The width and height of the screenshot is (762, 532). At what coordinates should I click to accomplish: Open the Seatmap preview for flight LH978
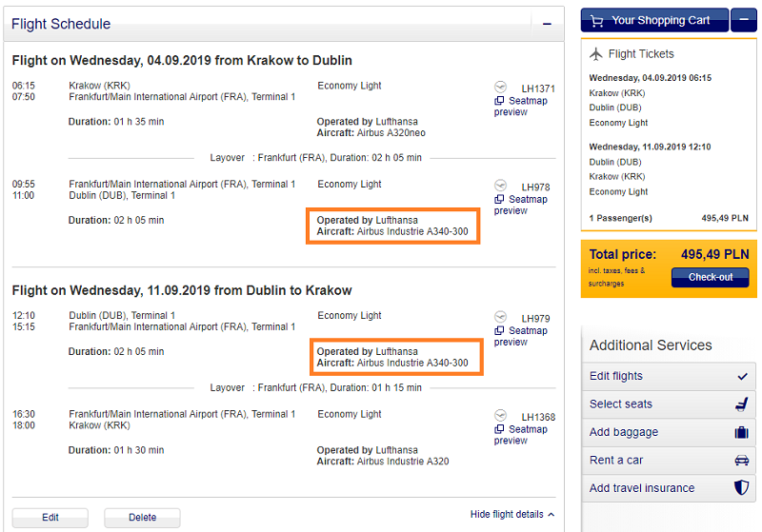[521, 205]
